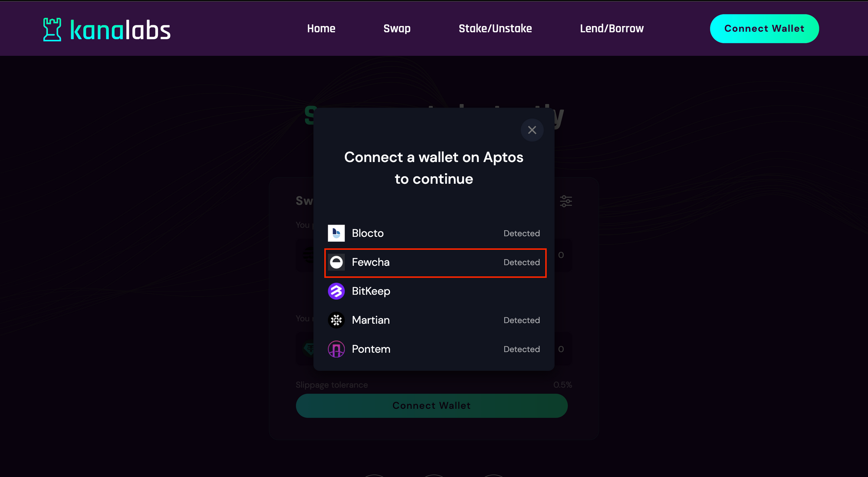This screenshot has width=868, height=477.
Task: Click the Fewcha wallet icon
Action: pyautogui.click(x=336, y=262)
